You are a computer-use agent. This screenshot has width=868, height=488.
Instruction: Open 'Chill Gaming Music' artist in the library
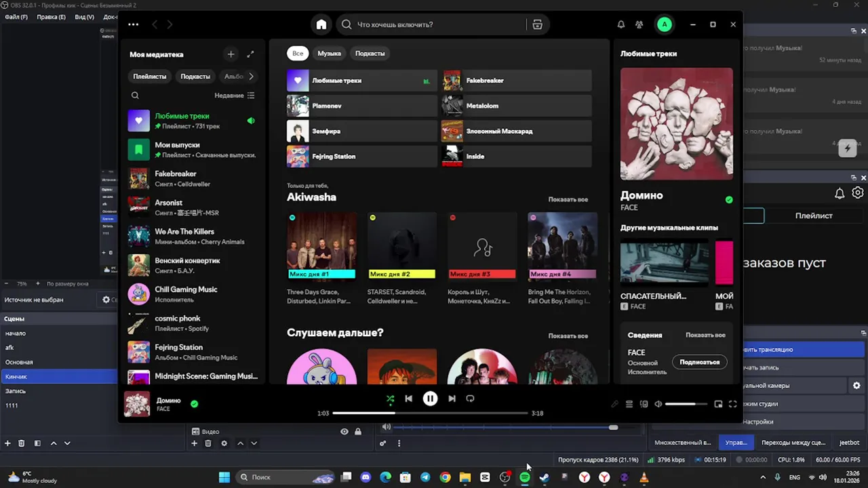click(x=191, y=294)
